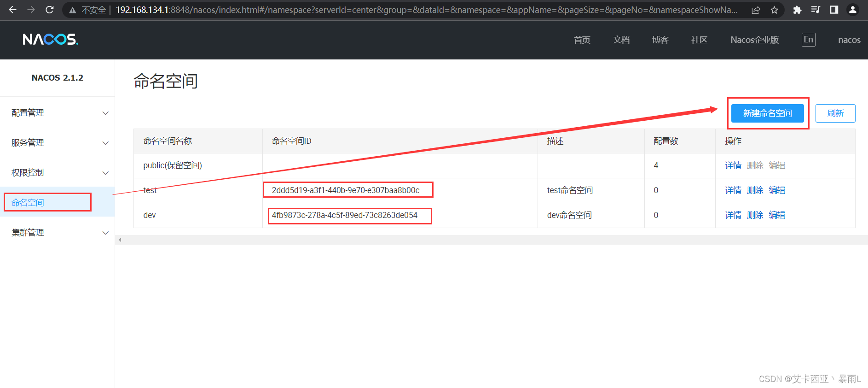The height and width of the screenshot is (388, 868).
Task: Click the test namespace ID 2ddd5d19-a3f1-440b-9e70-e307baa8b00c
Action: pos(346,190)
